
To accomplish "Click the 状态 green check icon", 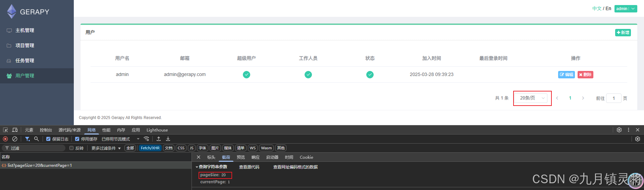I will tap(370, 75).
